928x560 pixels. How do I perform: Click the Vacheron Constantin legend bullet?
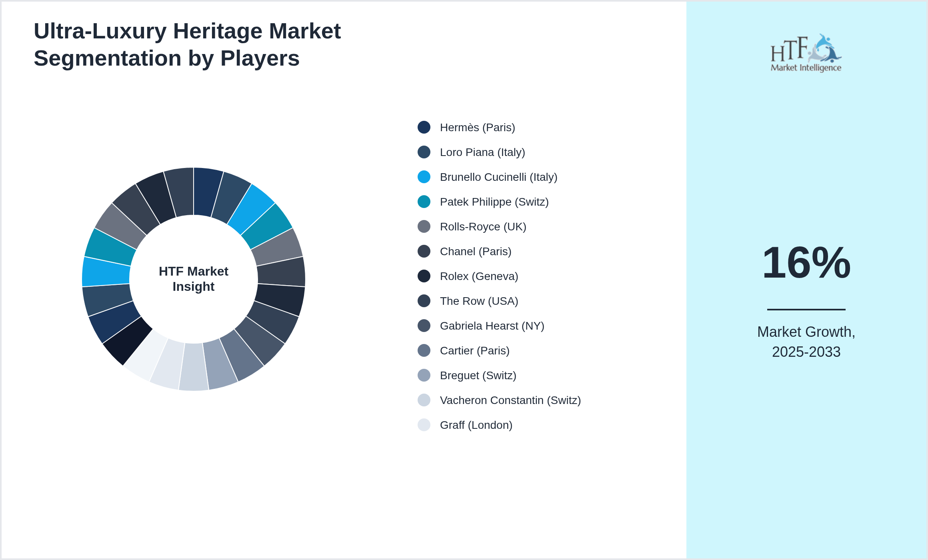coord(423,400)
